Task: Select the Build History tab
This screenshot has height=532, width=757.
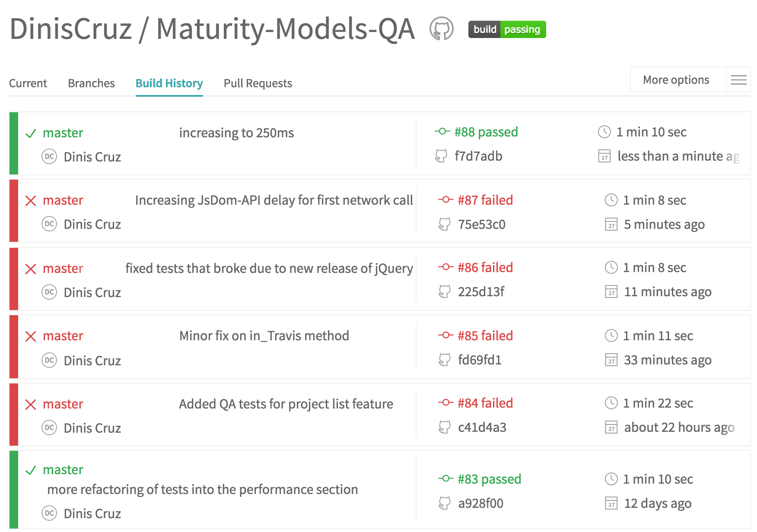Action: [169, 83]
